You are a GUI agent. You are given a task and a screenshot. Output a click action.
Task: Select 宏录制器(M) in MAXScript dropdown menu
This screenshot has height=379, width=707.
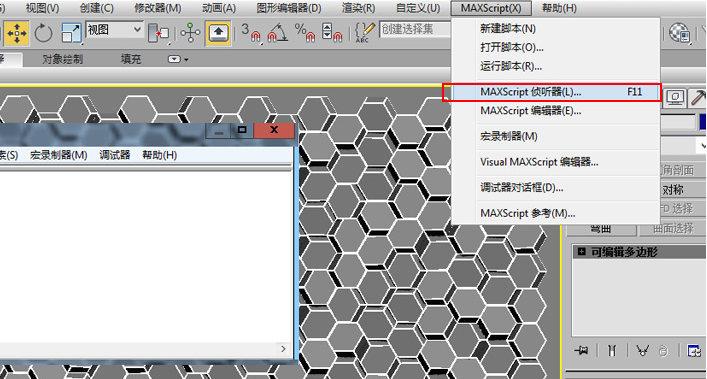[556, 136]
